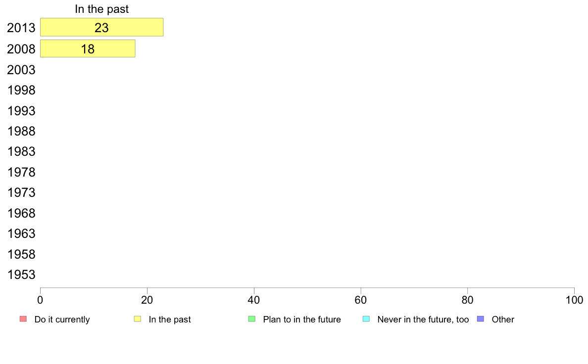Click the yellow In the past swatch

pyautogui.click(x=138, y=319)
